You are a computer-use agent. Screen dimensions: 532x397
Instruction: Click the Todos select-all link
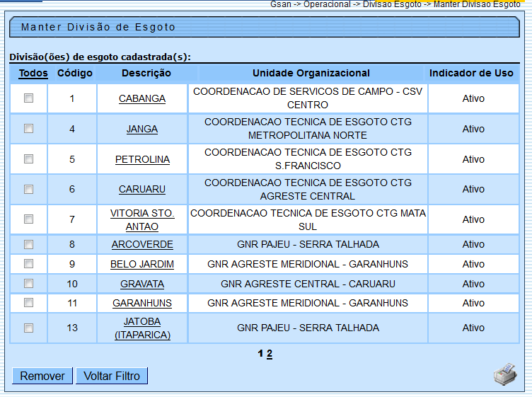[33, 73]
